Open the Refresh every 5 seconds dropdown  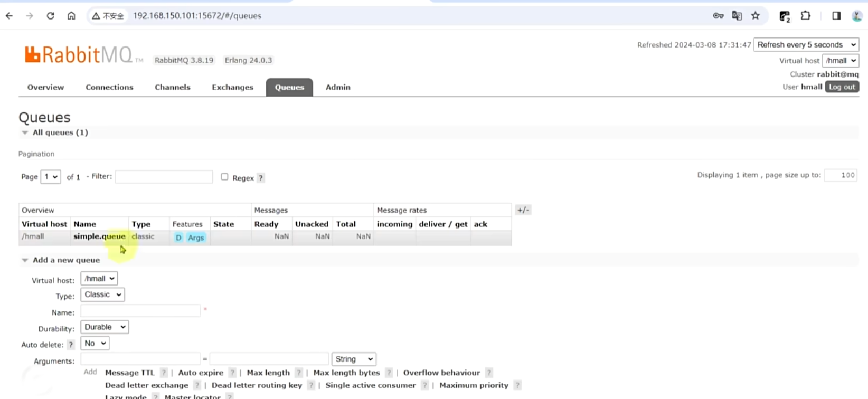point(806,45)
